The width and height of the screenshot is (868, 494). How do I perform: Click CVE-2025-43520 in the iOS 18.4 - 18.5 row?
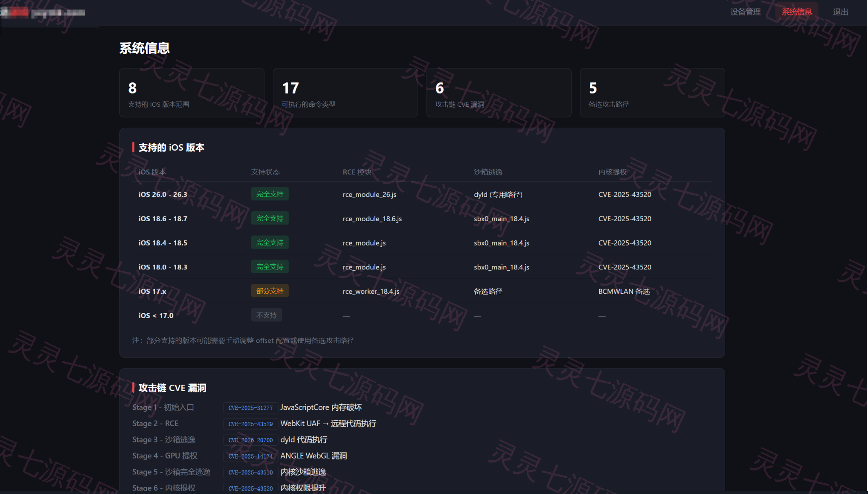pyautogui.click(x=625, y=243)
